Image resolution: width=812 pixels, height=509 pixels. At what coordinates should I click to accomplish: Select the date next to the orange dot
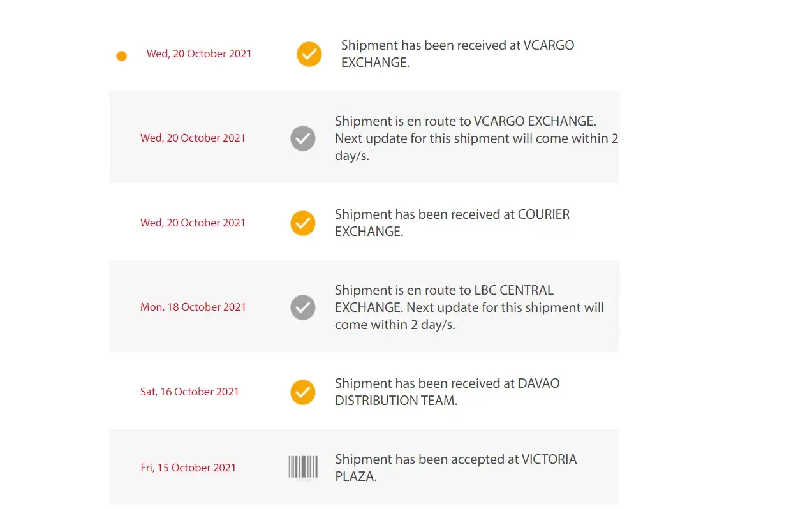tap(199, 54)
